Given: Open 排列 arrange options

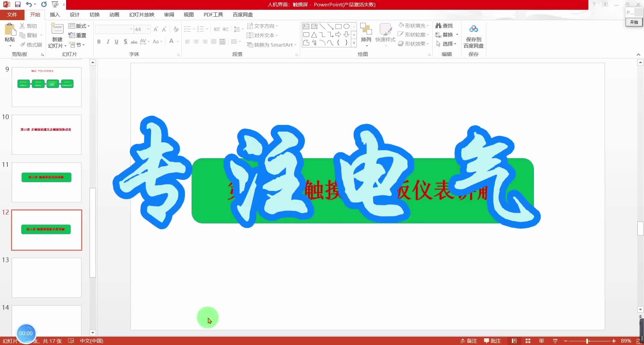Looking at the screenshot, I should (366, 35).
